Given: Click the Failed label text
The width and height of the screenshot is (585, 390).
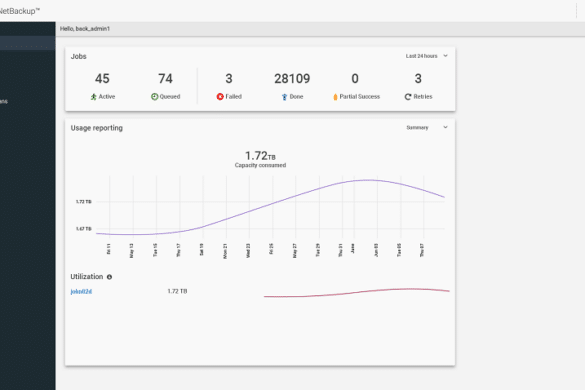Looking at the screenshot, I should [x=234, y=97].
